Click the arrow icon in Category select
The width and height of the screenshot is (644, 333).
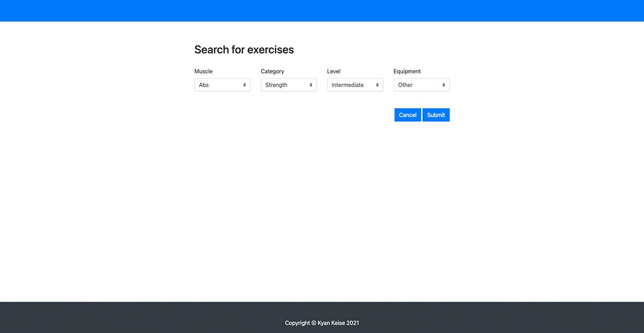(x=311, y=85)
